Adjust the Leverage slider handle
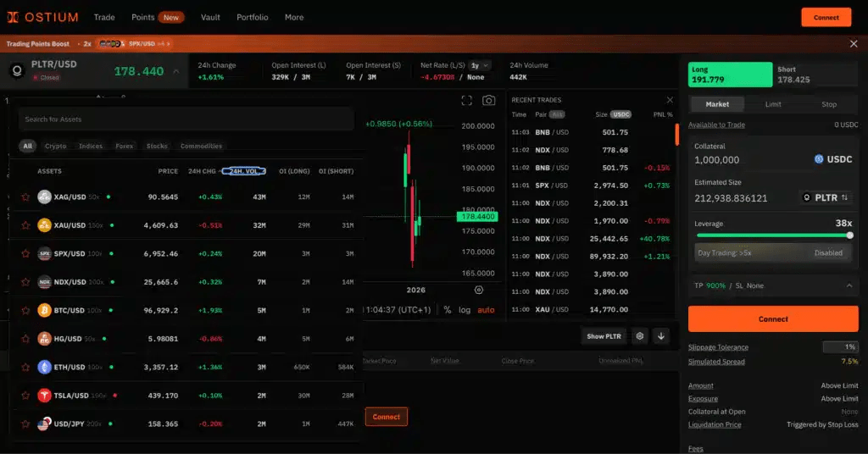Screen dimensions: 868x454 pyautogui.click(x=849, y=235)
